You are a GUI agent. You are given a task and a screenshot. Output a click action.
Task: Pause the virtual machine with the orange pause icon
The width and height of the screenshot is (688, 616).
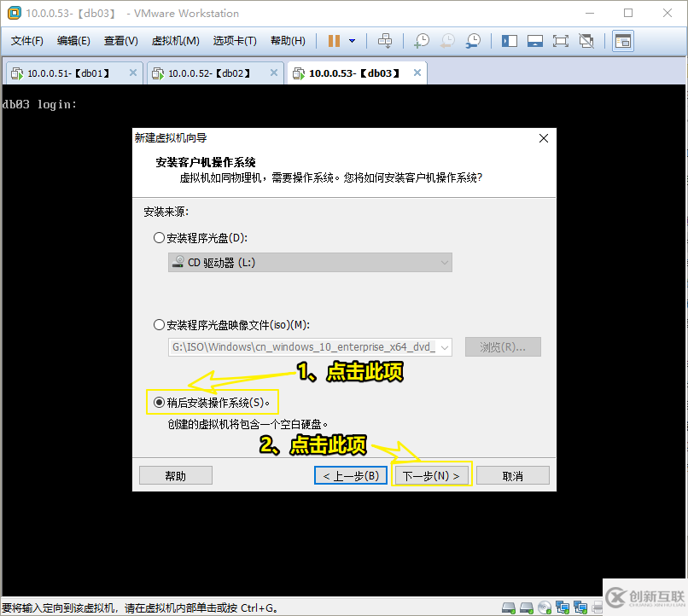click(x=334, y=41)
